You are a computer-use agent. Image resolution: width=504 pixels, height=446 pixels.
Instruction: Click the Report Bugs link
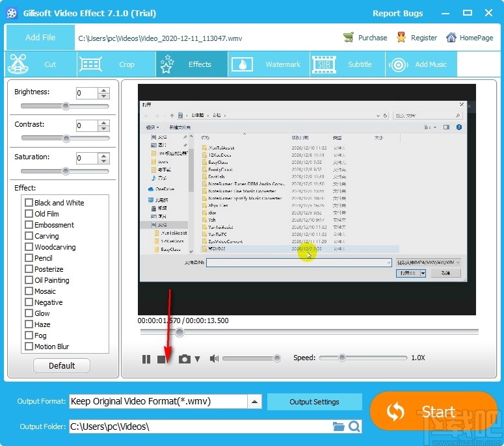coord(397,13)
